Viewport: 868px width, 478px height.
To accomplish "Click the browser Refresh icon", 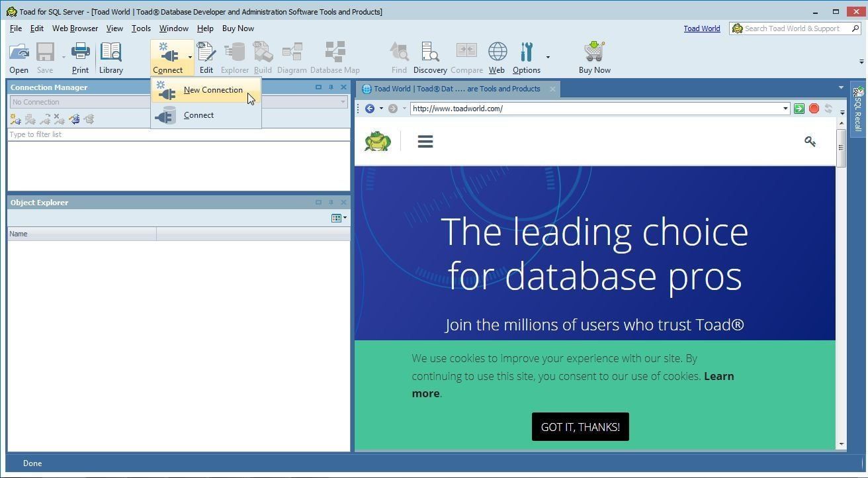I will (x=828, y=109).
